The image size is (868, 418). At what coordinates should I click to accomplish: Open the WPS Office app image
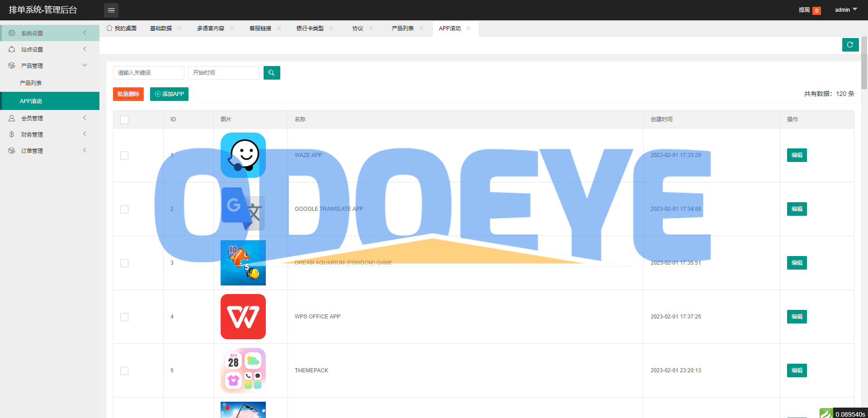click(243, 317)
